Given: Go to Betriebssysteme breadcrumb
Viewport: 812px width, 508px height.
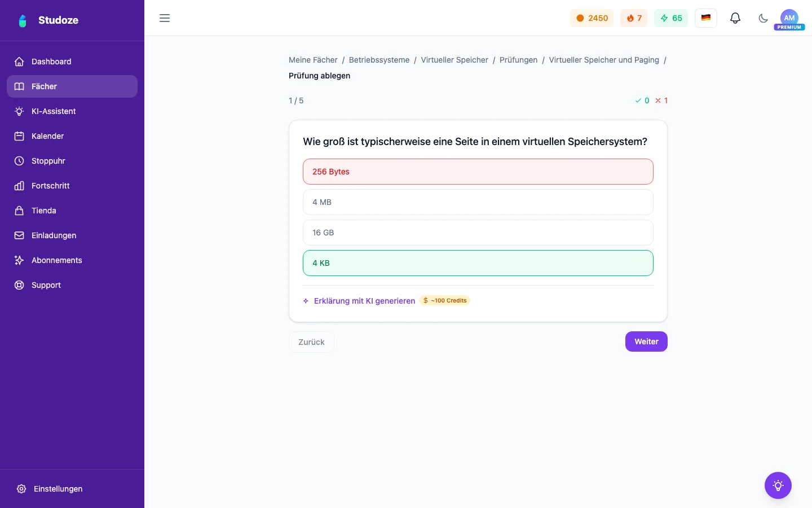Looking at the screenshot, I should (x=379, y=60).
